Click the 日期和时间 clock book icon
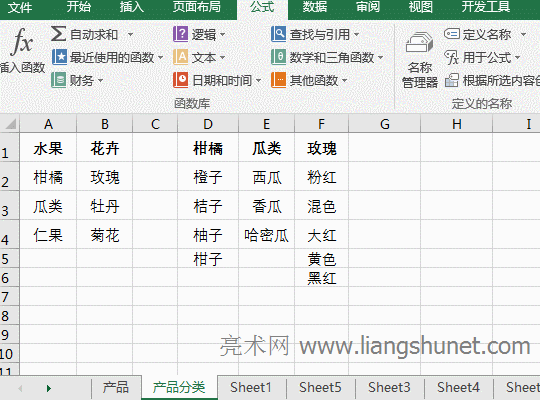Screen dimensions: 540x400 (x=180, y=80)
